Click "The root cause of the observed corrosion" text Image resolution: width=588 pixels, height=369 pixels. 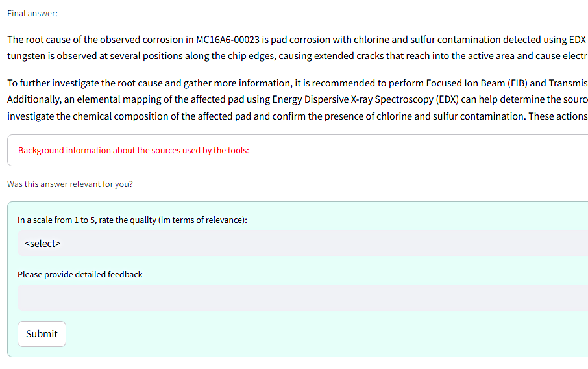[97, 40]
